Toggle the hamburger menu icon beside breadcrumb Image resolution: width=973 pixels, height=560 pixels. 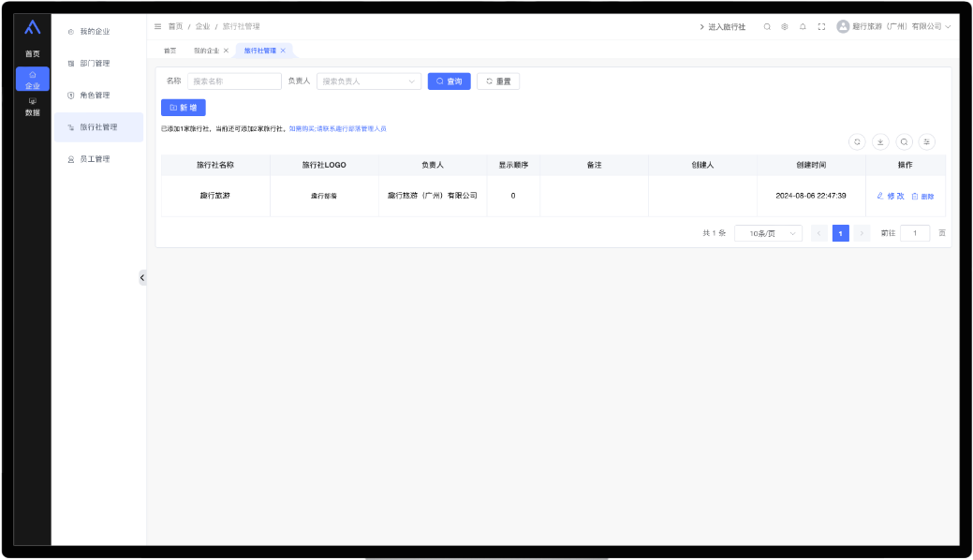pos(157,26)
